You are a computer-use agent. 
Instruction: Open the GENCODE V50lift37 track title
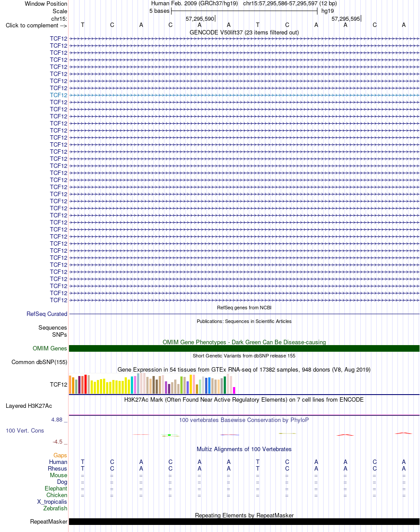244,32
